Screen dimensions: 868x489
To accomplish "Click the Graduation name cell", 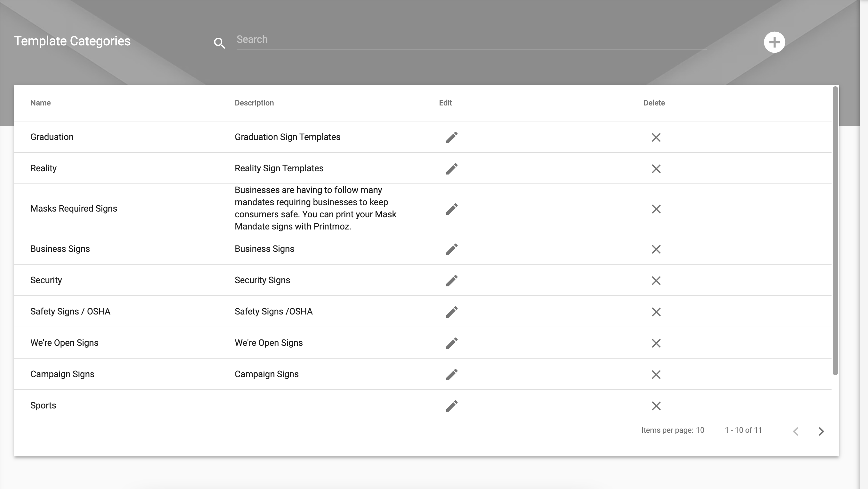I will [52, 137].
